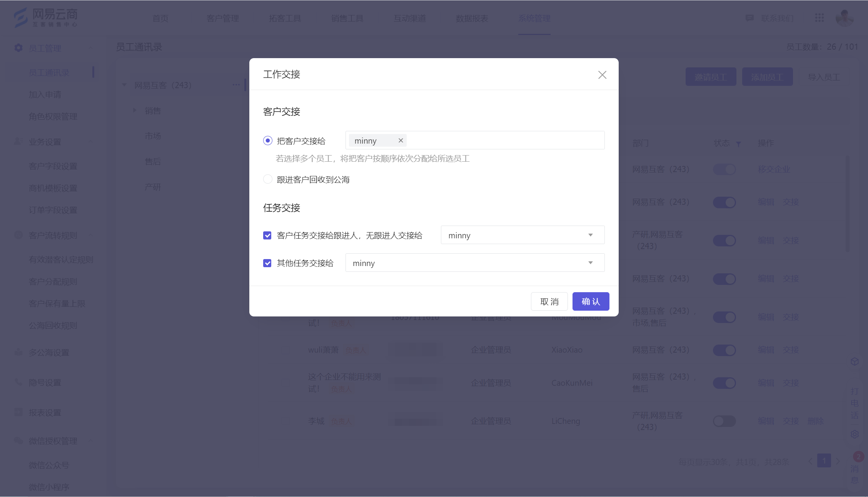
Task: Click the cube icon on right toolbar
Action: [855, 361]
